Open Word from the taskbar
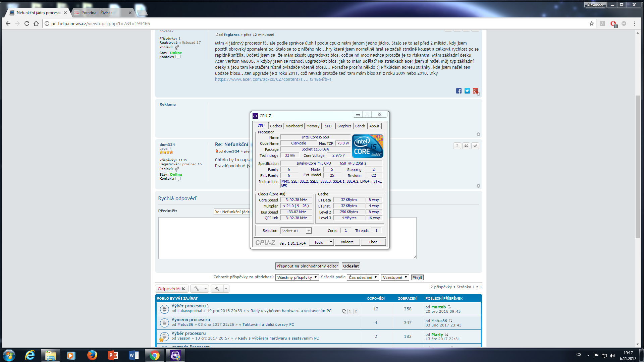 click(133, 355)
